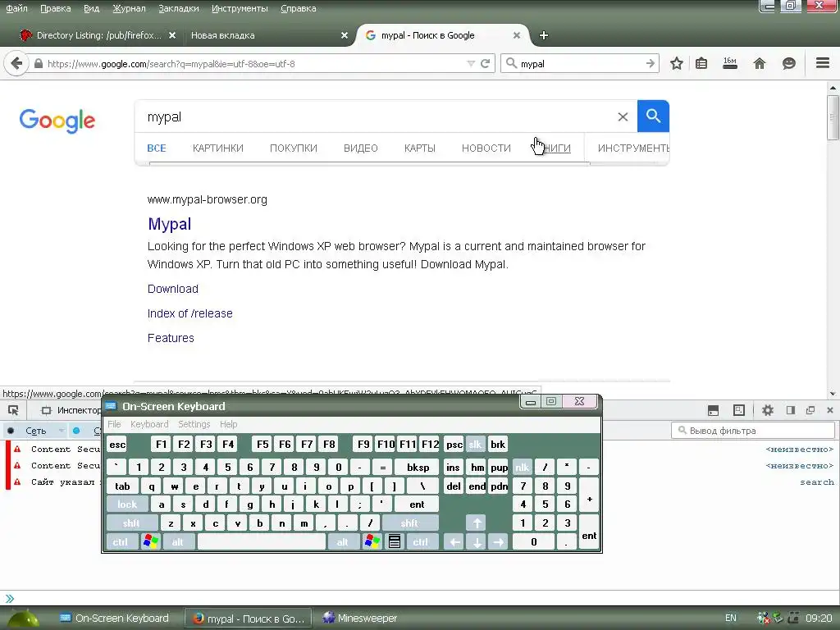Click space bar on keyboard

(x=262, y=541)
